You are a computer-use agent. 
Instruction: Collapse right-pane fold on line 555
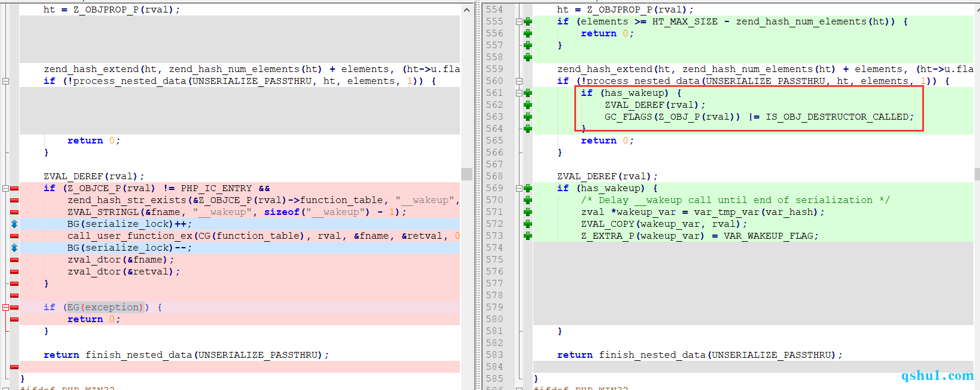519,21
